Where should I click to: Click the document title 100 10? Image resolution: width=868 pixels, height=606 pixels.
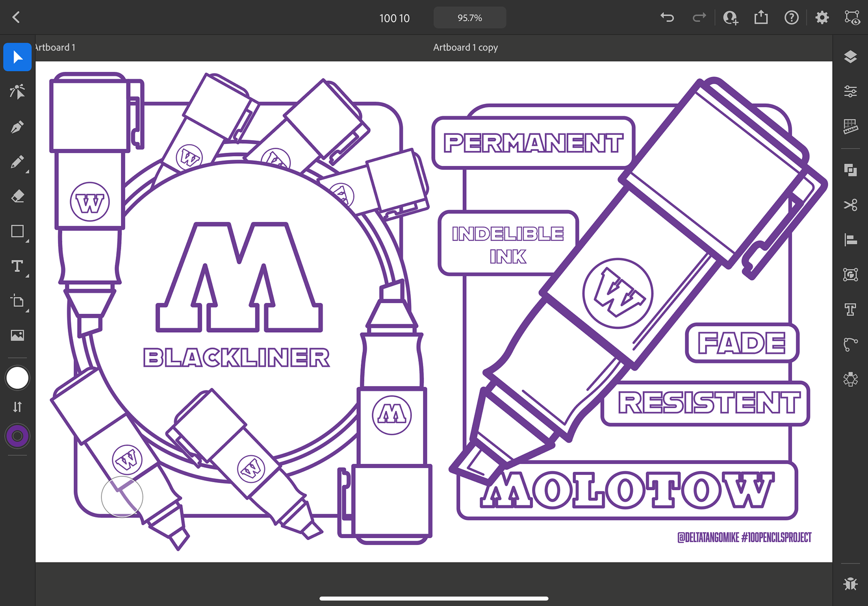(x=394, y=18)
